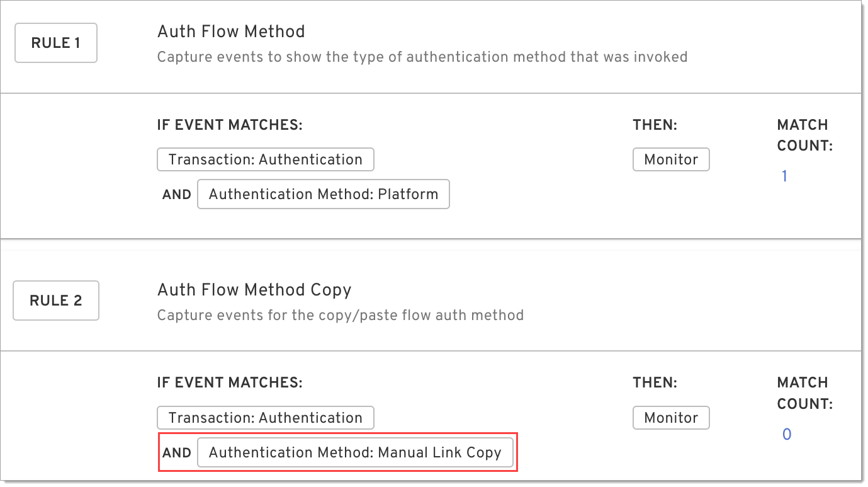Image resolution: width=868 pixels, height=487 pixels.
Task: Select the Authentication Method: Platform condition chip
Action: [x=323, y=194]
